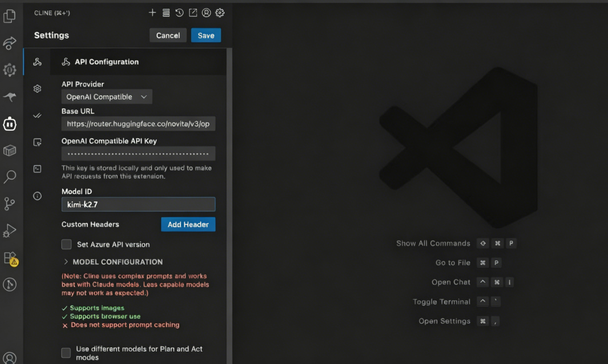Select the Features double-check settings tab
Viewport: 608px width, 364px height.
coord(37,115)
